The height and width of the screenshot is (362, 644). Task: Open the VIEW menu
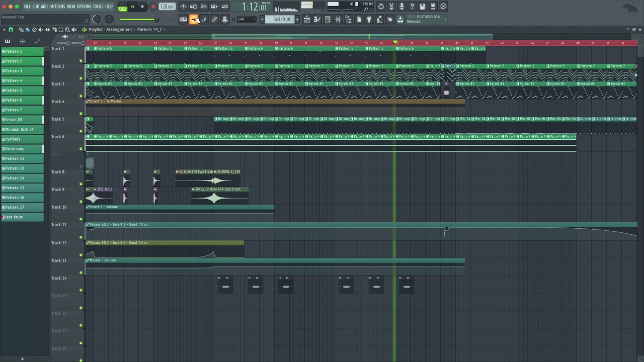pos(71,7)
